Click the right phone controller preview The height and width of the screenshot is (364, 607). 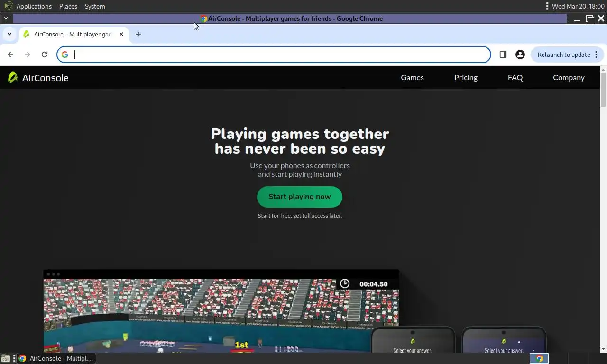[504, 340]
